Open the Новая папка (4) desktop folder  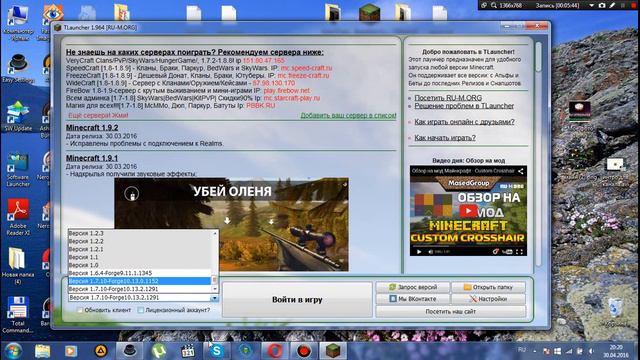(17, 265)
